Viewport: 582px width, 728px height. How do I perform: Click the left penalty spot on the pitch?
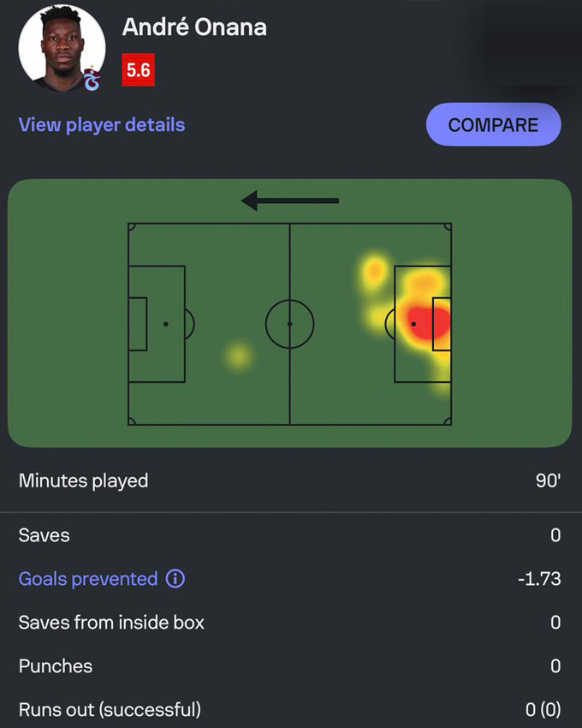pyautogui.click(x=166, y=324)
